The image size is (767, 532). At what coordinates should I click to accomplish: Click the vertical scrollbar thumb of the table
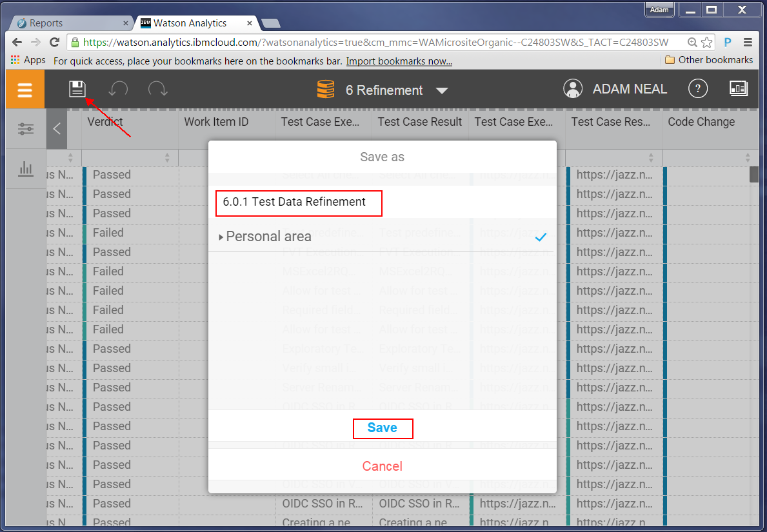click(x=754, y=175)
